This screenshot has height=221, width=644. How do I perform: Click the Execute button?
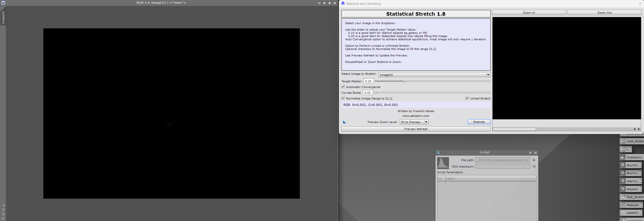479,122
